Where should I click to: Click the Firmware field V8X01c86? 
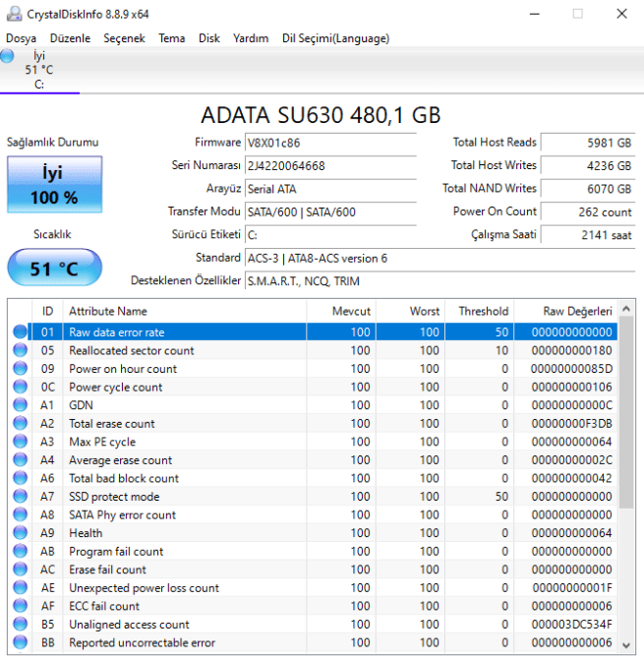coord(330,143)
